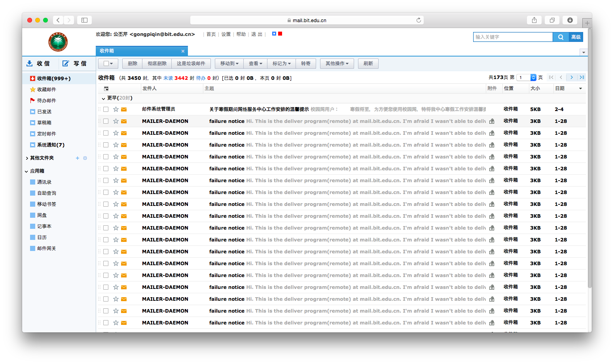
Task: Click the search magnifier button
Action: (x=561, y=37)
